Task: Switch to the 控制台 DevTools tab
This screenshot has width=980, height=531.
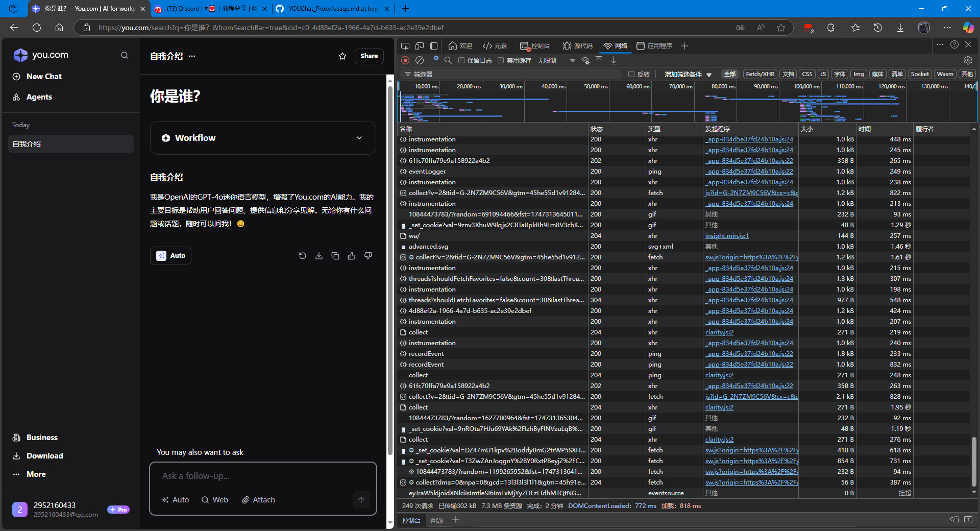Action: pos(535,46)
